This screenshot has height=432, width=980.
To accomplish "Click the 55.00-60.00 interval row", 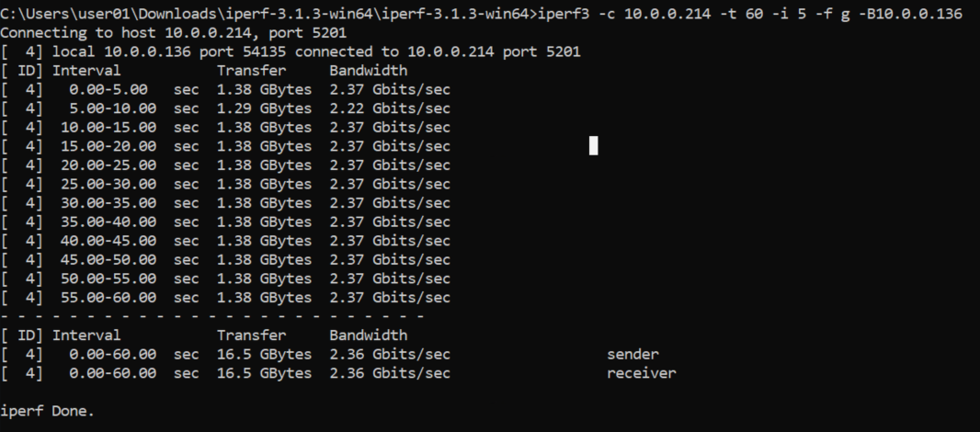I will (x=225, y=297).
